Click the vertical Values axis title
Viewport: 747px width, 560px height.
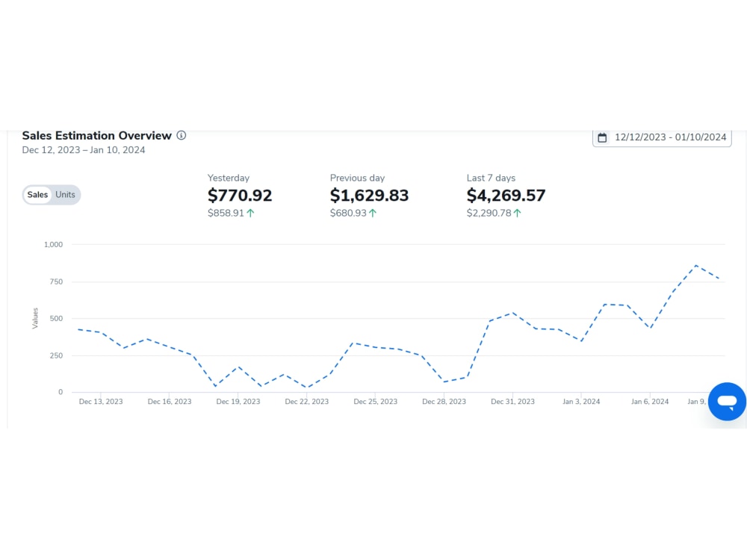click(x=35, y=318)
